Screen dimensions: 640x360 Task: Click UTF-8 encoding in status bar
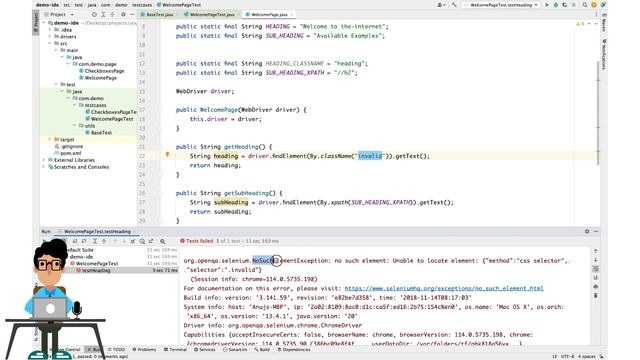tap(567, 356)
